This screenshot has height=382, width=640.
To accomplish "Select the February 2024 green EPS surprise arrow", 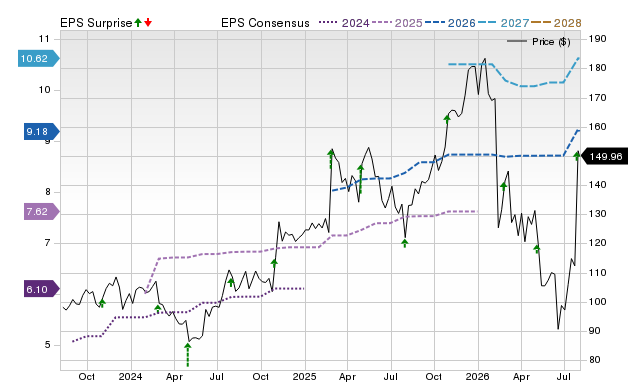I will [x=158, y=309].
